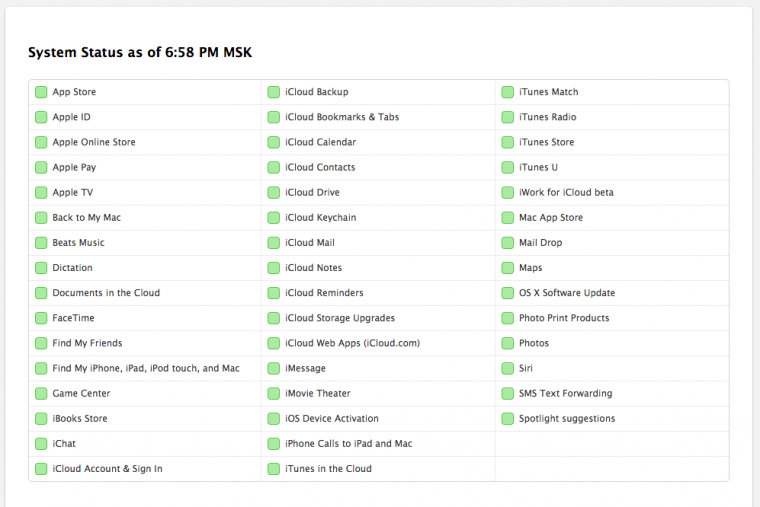Image resolution: width=760 pixels, height=507 pixels.
Task: Click Documents in the Cloud label
Action: click(x=106, y=293)
